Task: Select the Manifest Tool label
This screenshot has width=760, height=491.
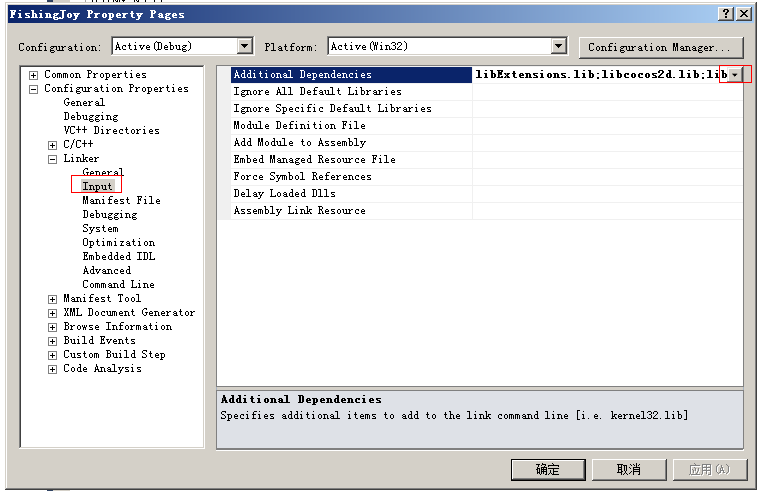Action: coord(102,299)
